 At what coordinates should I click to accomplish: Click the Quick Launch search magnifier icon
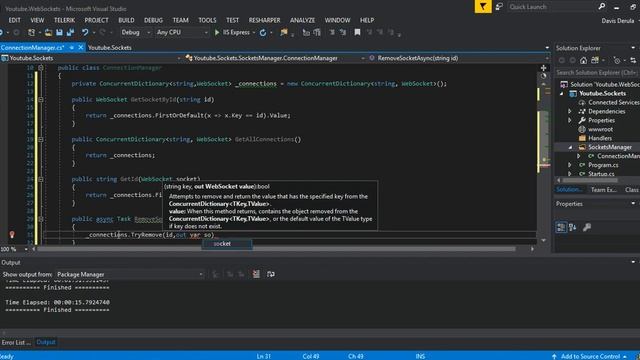click(x=602, y=7)
